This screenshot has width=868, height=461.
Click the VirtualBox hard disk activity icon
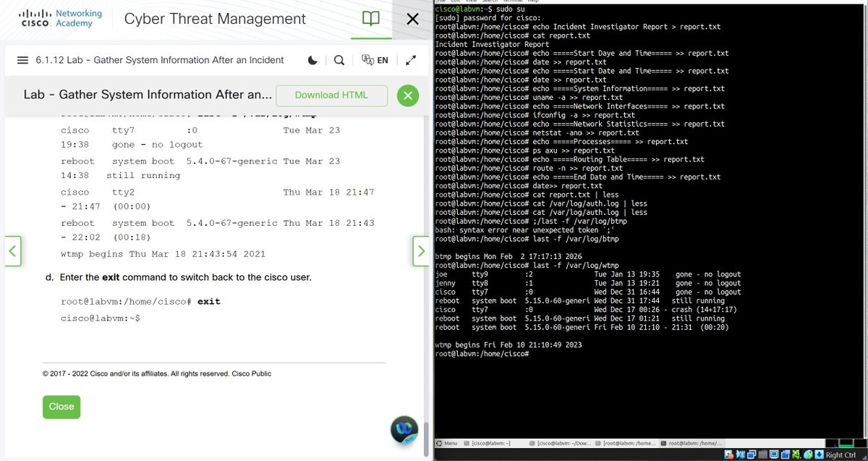(728, 454)
